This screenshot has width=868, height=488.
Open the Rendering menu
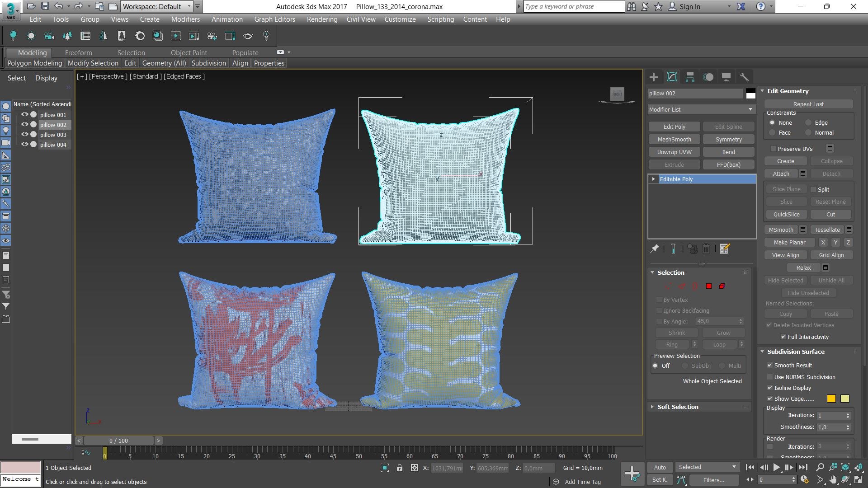tap(322, 19)
